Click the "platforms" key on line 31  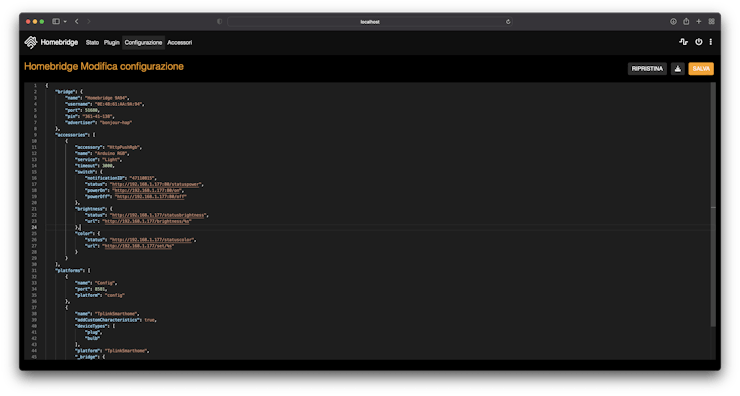coord(70,270)
